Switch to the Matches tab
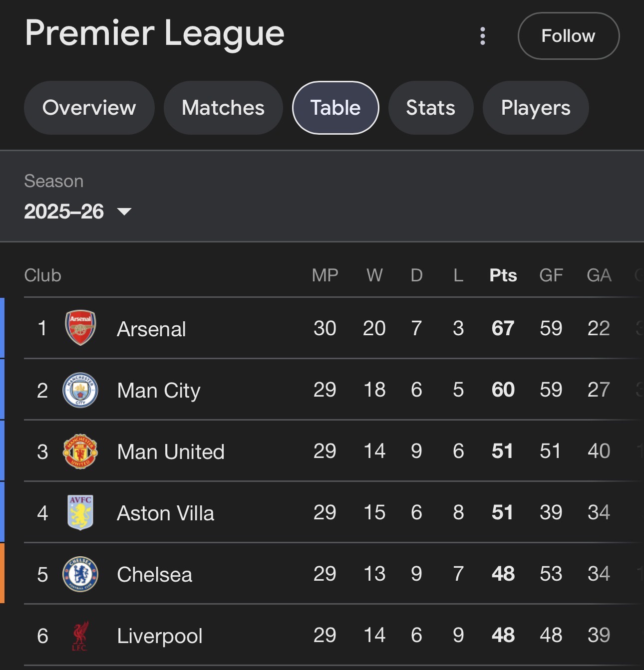Screen dimensions: 644x670 pyautogui.click(x=223, y=108)
